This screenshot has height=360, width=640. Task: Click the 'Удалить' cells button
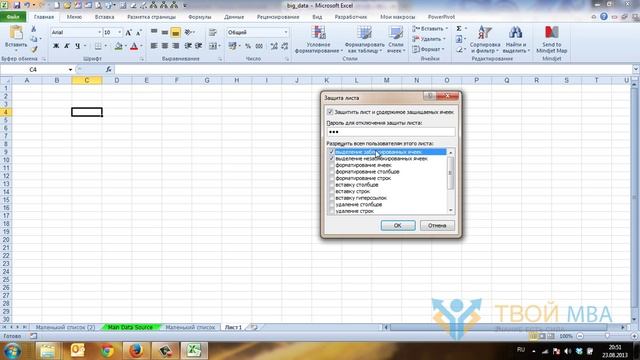[429, 39]
